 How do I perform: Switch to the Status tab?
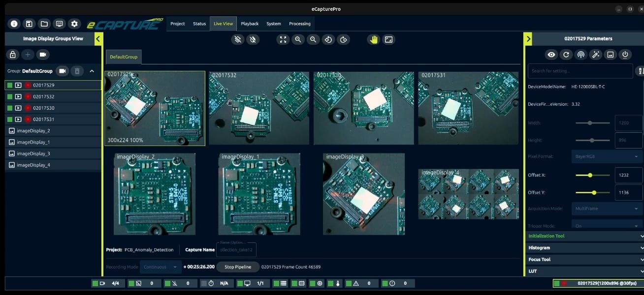coord(199,24)
